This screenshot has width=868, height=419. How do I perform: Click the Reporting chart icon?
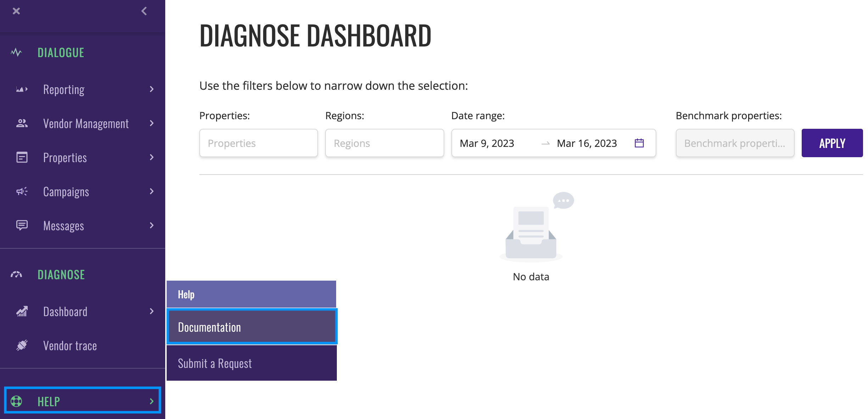pos(22,89)
